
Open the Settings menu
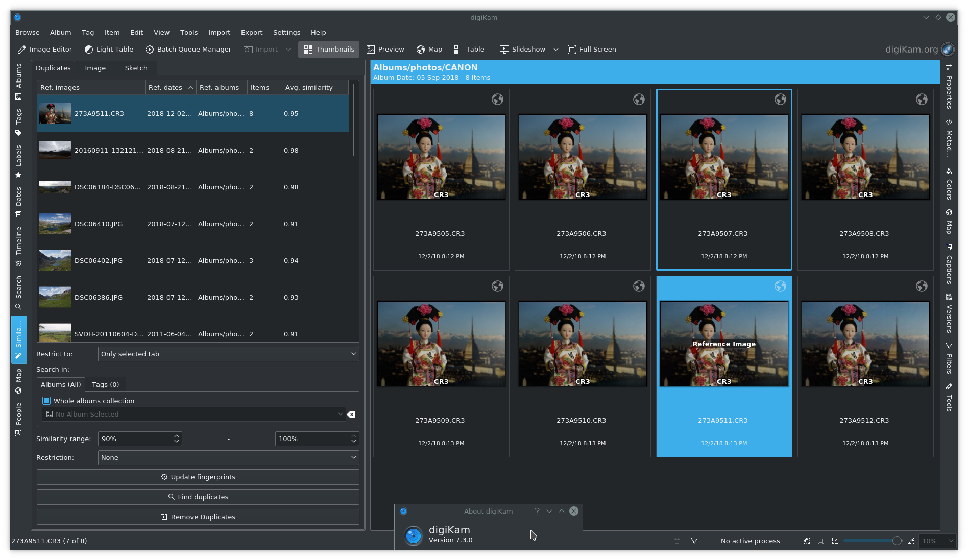pos(286,32)
